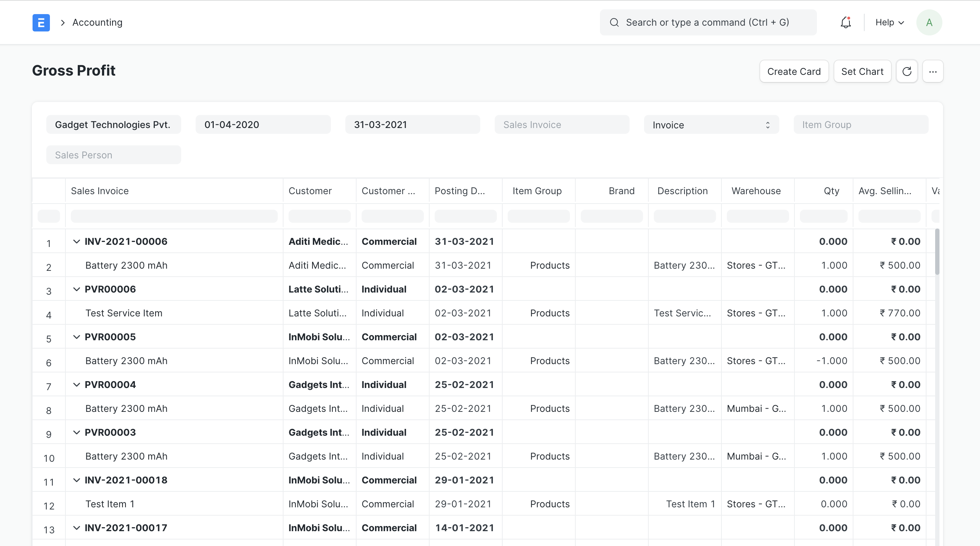980x546 pixels.
Task: Click the ERPNext home logo icon
Action: 41,22
